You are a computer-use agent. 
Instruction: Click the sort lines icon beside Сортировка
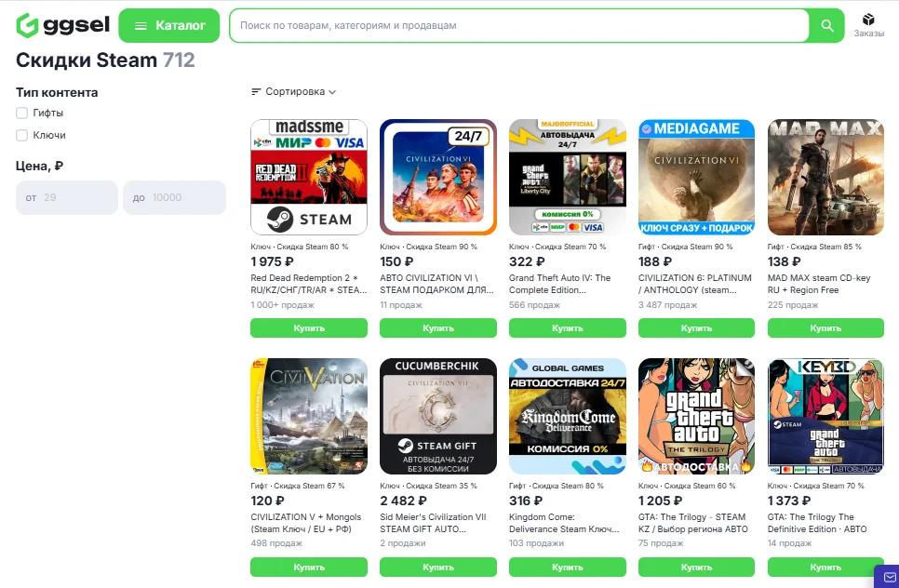[257, 92]
